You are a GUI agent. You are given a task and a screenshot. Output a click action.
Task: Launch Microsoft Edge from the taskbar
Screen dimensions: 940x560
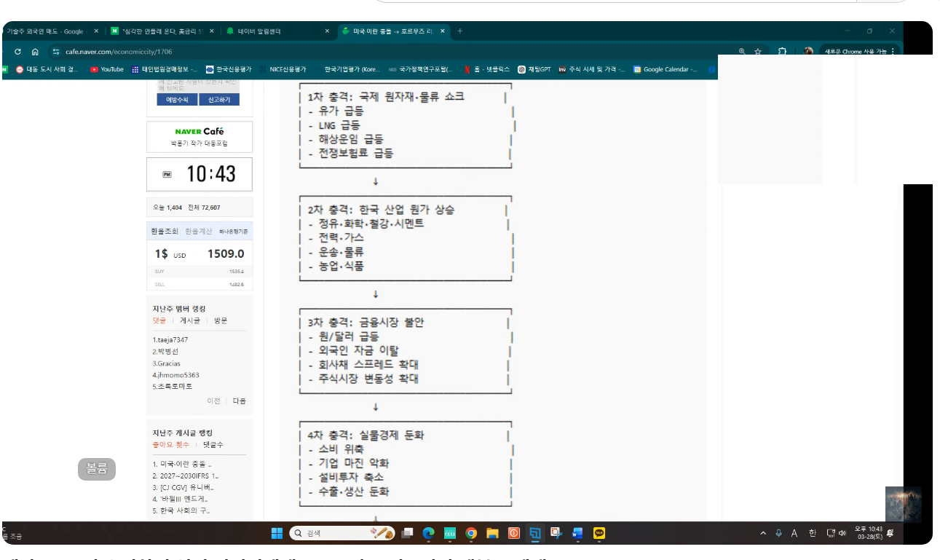(429, 533)
